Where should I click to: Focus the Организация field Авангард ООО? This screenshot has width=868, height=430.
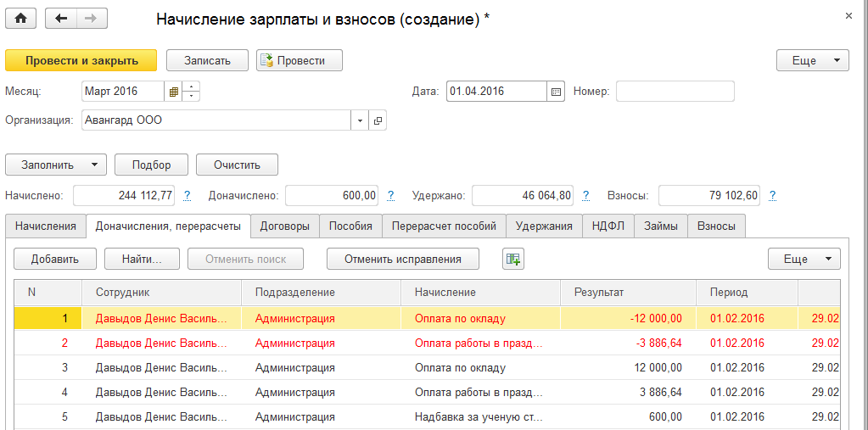(216, 120)
